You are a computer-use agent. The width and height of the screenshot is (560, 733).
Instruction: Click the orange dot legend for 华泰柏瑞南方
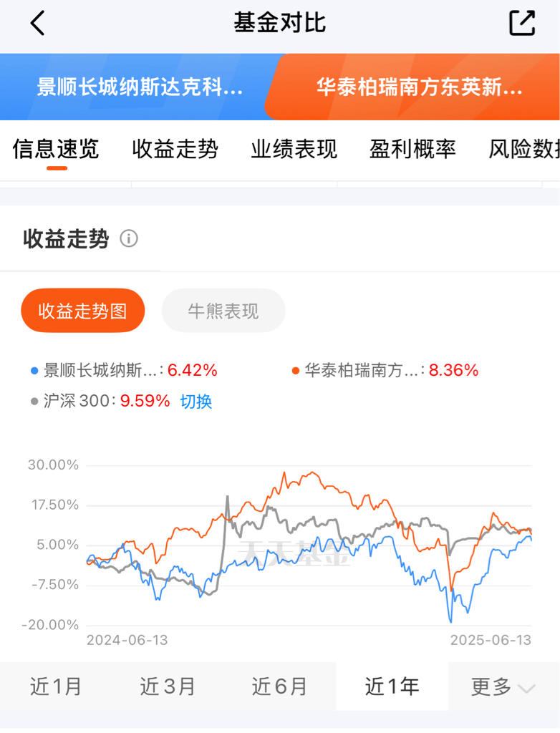(x=295, y=371)
